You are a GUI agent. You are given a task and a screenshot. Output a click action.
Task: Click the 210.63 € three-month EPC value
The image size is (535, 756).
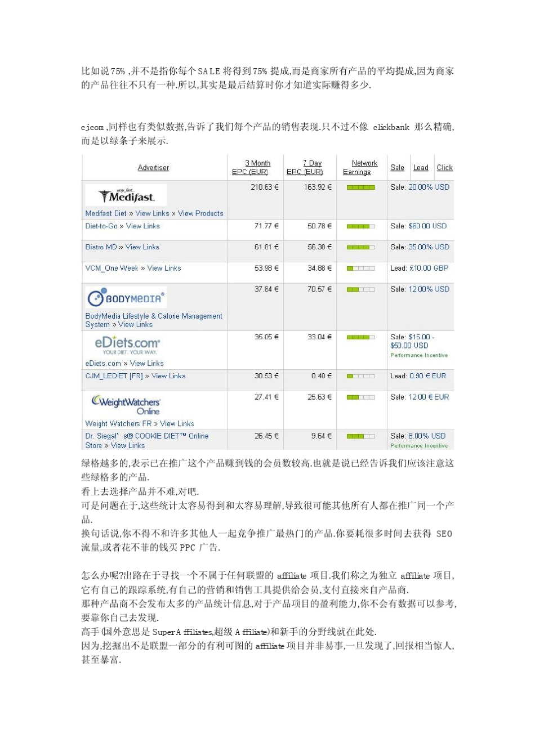point(265,187)
